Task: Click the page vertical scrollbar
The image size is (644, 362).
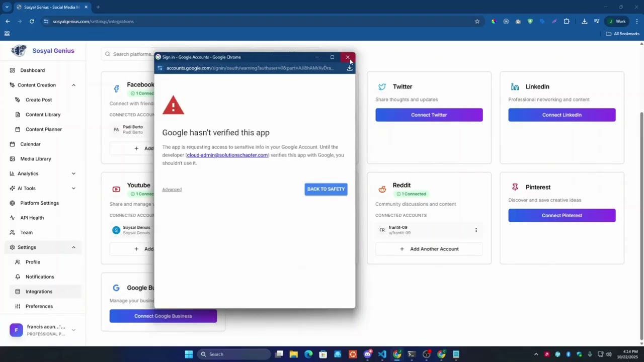Action: (641, 225)
